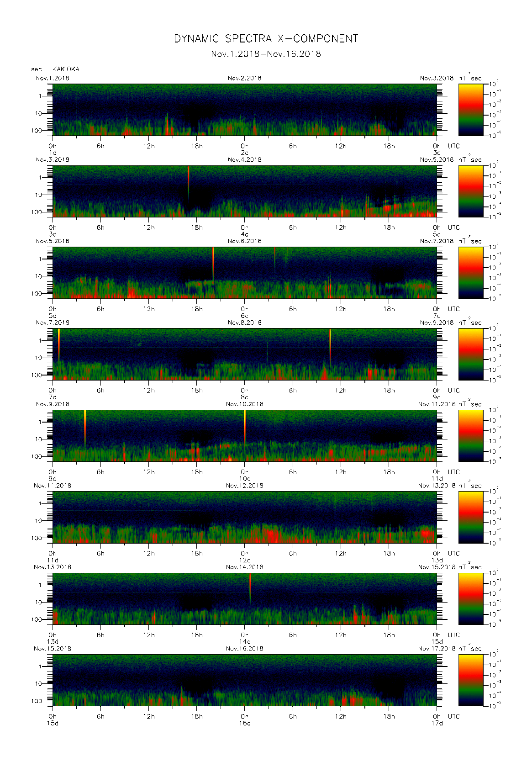Click the DYNAMIC SPECTRA X-COMPONENT title
532x767 pixels.
point(266,39)
